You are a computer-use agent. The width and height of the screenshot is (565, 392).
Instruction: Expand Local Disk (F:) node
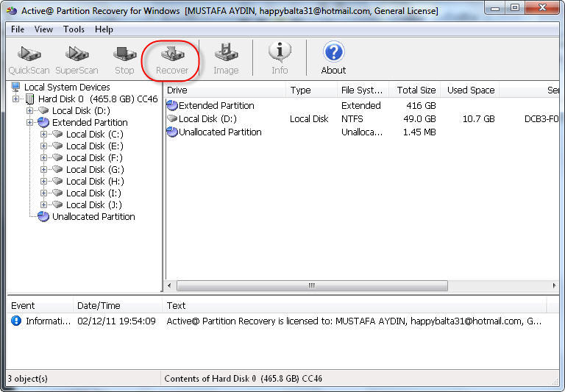pyautogui.click(x=43, y=158)
